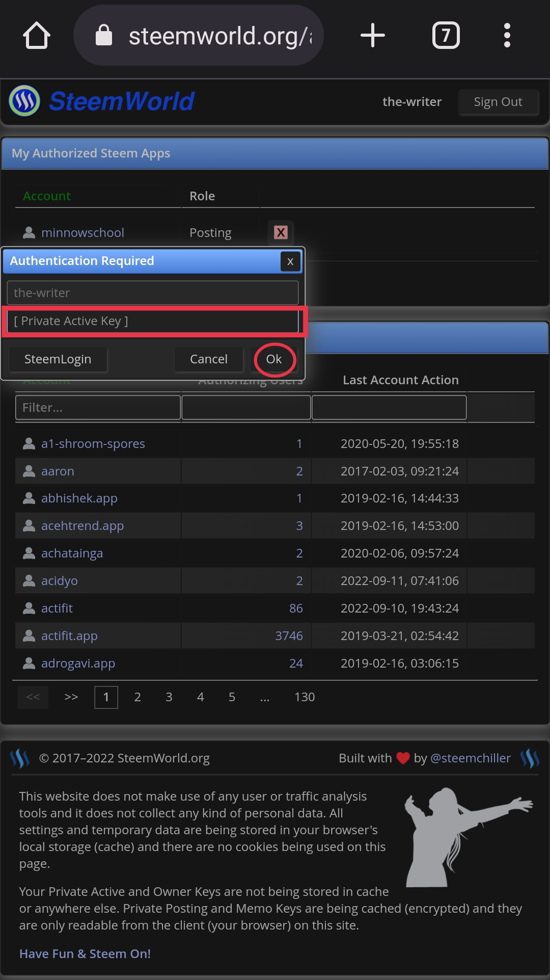Image resolution: width=550 pixels, height=980 pixels.
Task: Click authorizing users count 3746
Action: (x=289, y=636)
